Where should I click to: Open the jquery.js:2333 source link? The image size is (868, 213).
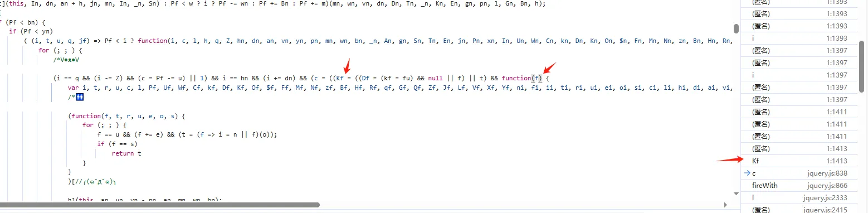[825, 198]
